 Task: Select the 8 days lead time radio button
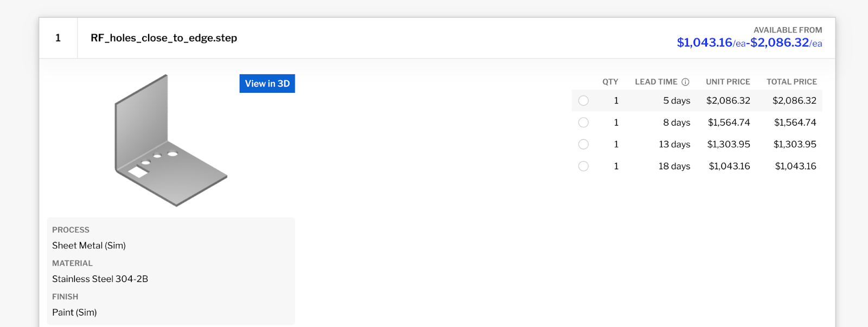click(x=583, y=123)
